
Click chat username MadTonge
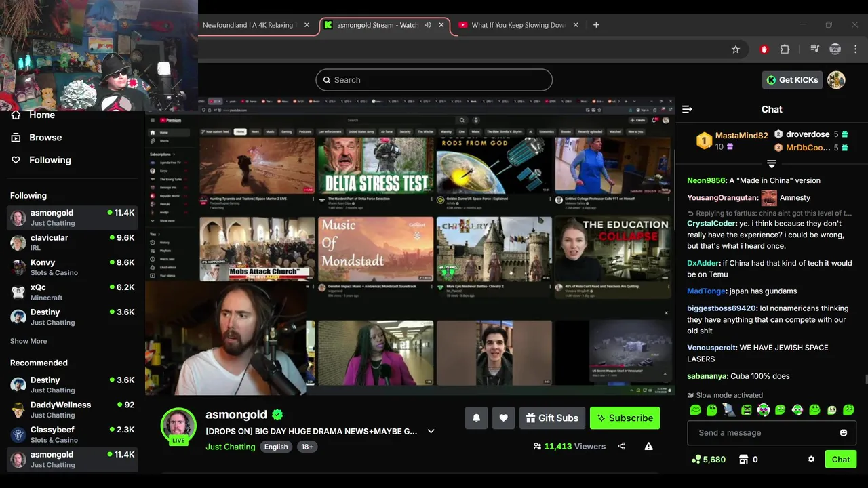(x=706, y=291)
